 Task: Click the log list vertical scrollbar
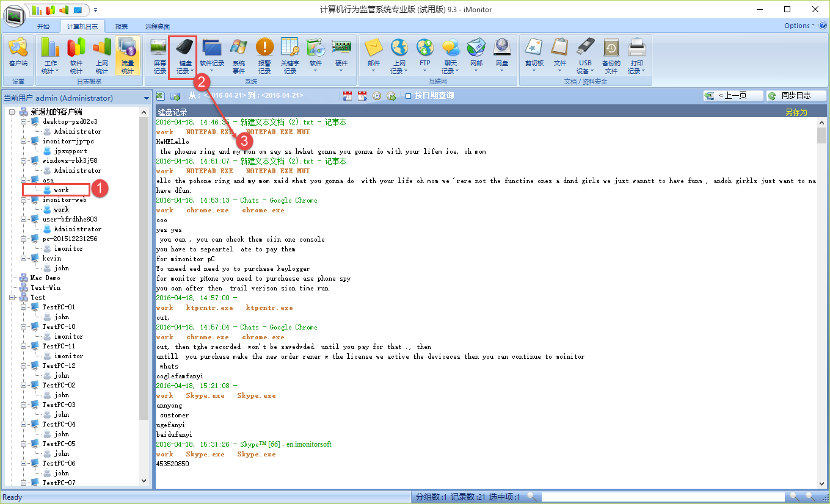tap(821, 136)
